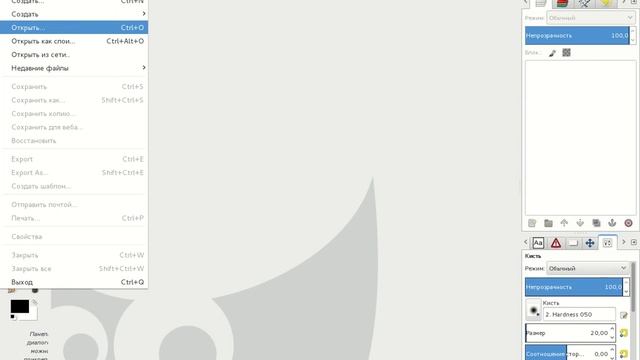This screenshot has height=360, width=640.
Task: Open the navigation tab with blue cross arrows
Action: [590, 243]
